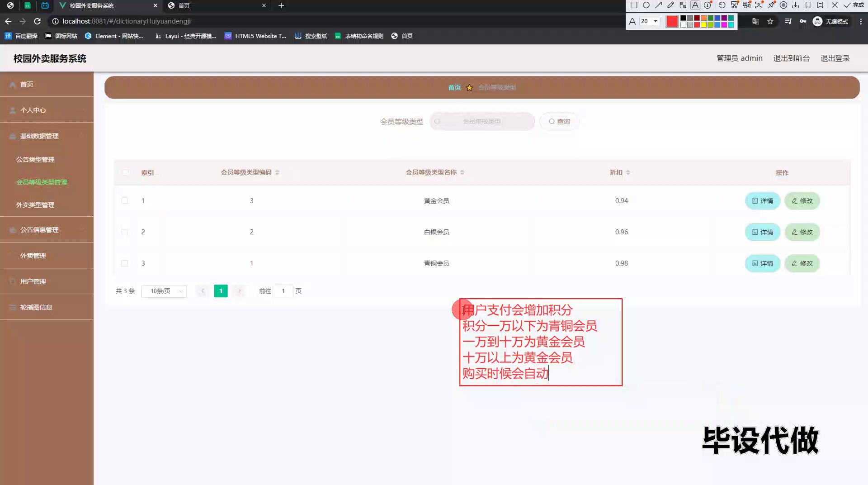868x485 pixels.
Task: Pick the yellow color swatch
Action: (704, 25)
